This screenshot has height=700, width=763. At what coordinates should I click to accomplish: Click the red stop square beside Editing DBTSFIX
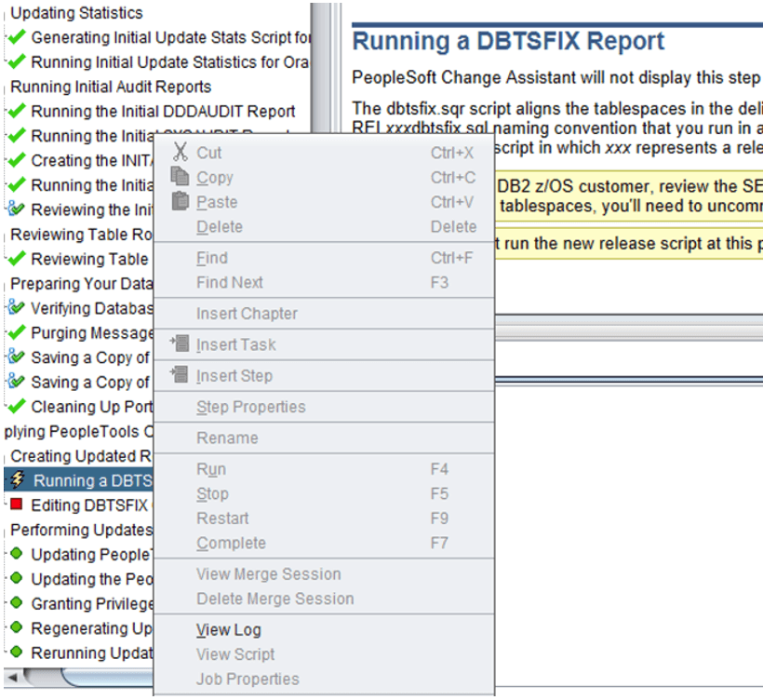click(16, 504)
